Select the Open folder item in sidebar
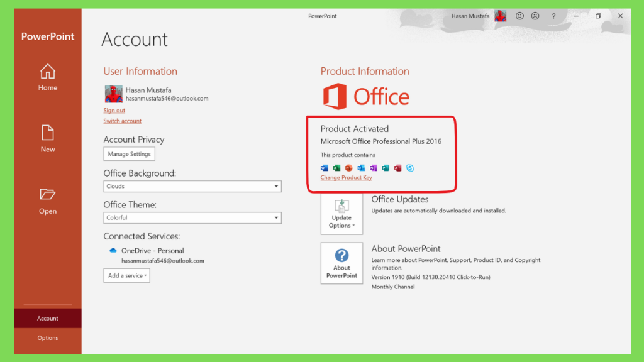 (x=48, y=201)
